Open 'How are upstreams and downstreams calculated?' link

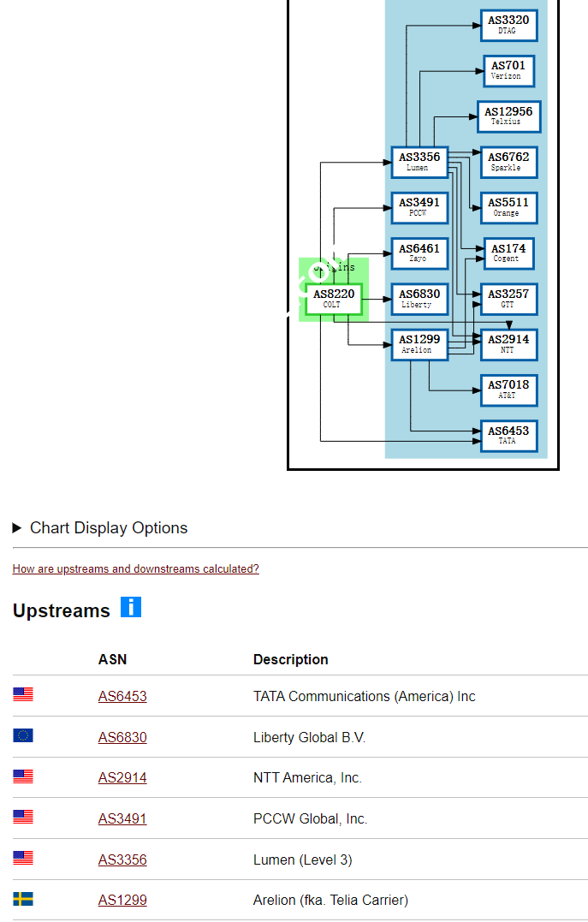point(135,569)
